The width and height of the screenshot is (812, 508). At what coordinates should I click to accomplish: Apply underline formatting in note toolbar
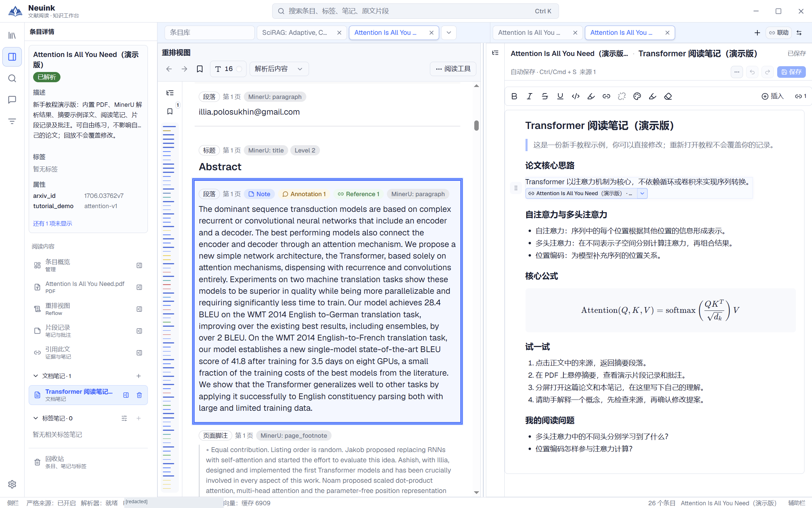pyautogui.click(x=560, y=96)
